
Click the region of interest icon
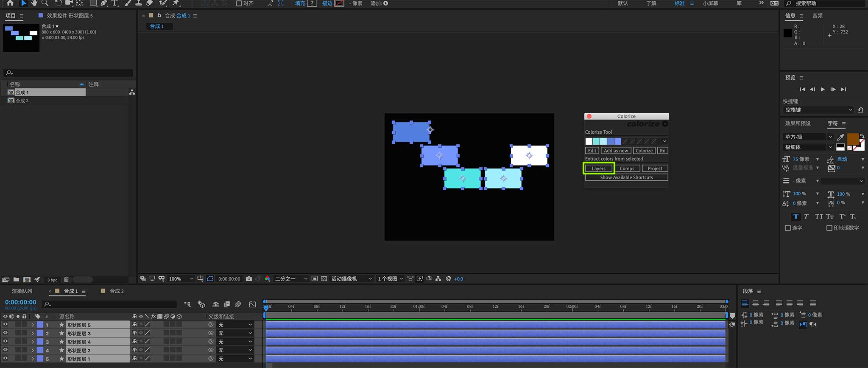coord(315,279)
